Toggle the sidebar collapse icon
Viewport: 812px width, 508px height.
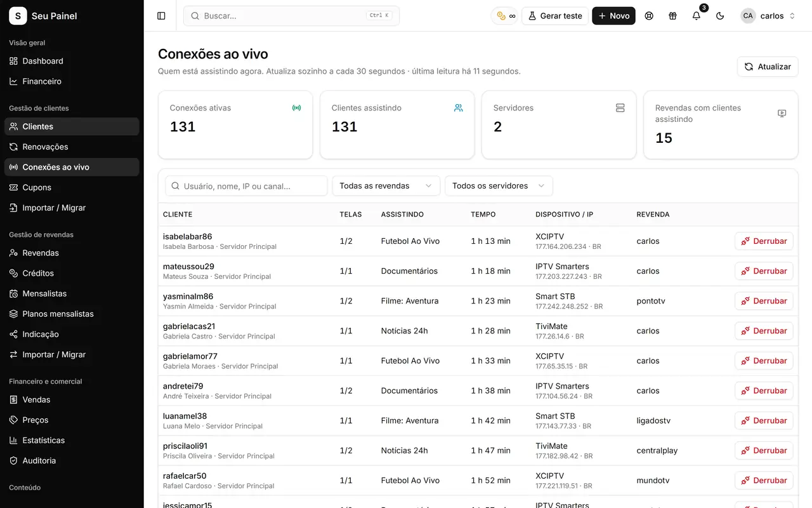(x=161, y=16)
